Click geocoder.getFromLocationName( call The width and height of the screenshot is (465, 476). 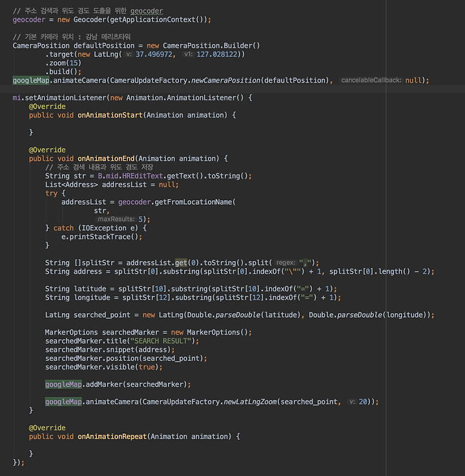(x=177, y=202)
